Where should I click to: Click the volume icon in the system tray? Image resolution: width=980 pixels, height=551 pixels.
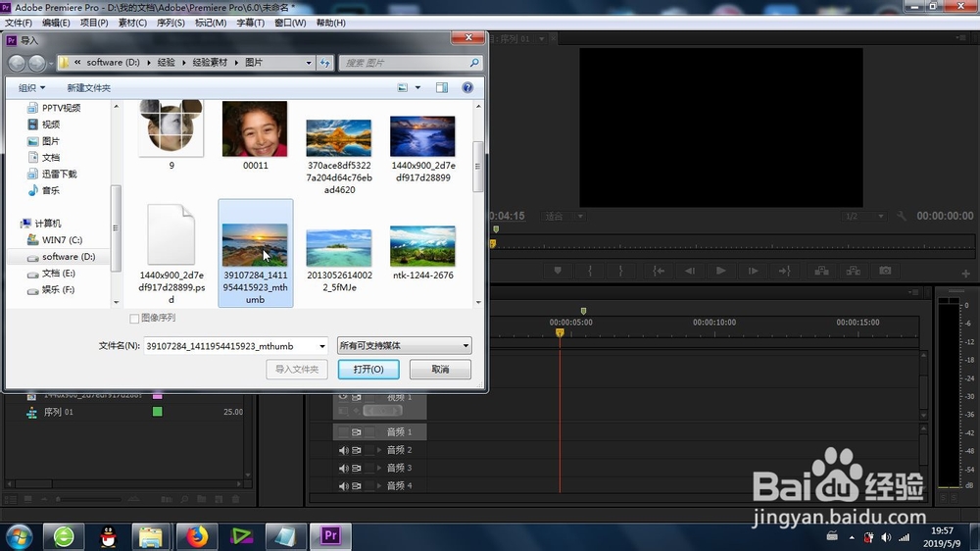click(886, 537)
